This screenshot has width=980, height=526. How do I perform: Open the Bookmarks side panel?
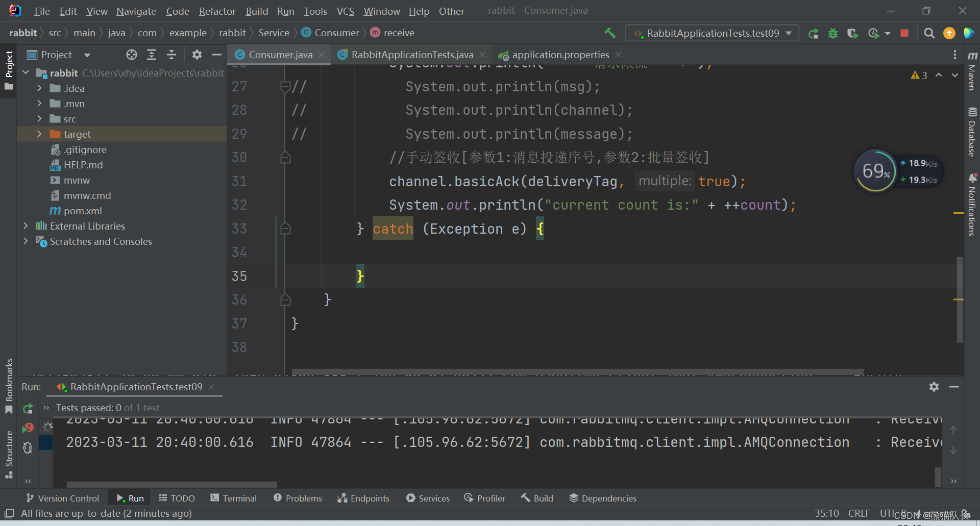coord(9,386)
